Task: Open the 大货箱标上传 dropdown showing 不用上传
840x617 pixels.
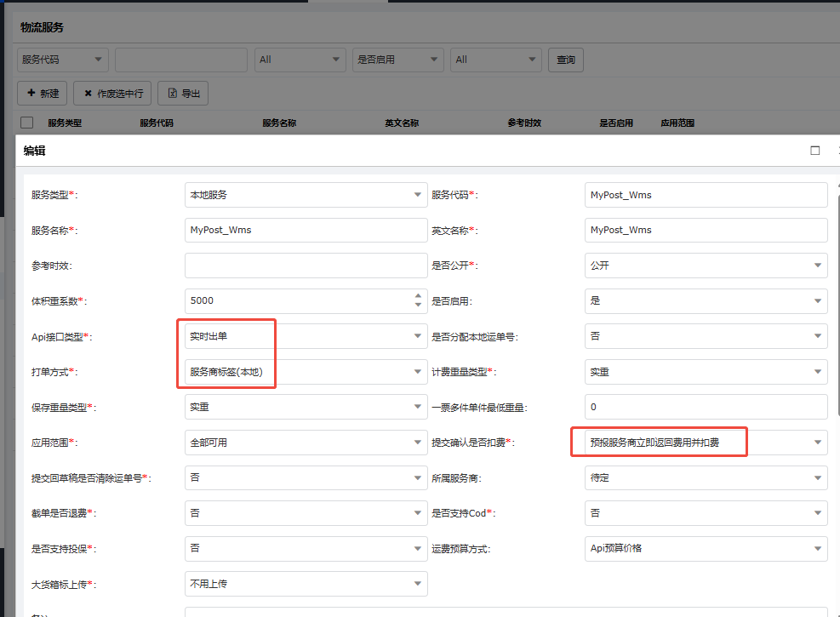Action: click(x=306, y=584)
